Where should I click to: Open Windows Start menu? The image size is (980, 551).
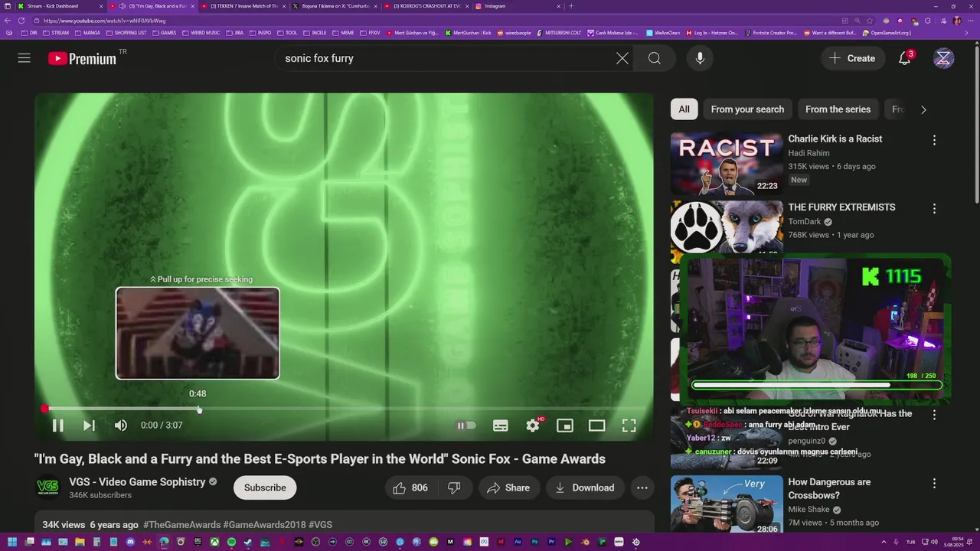point(12,542)
